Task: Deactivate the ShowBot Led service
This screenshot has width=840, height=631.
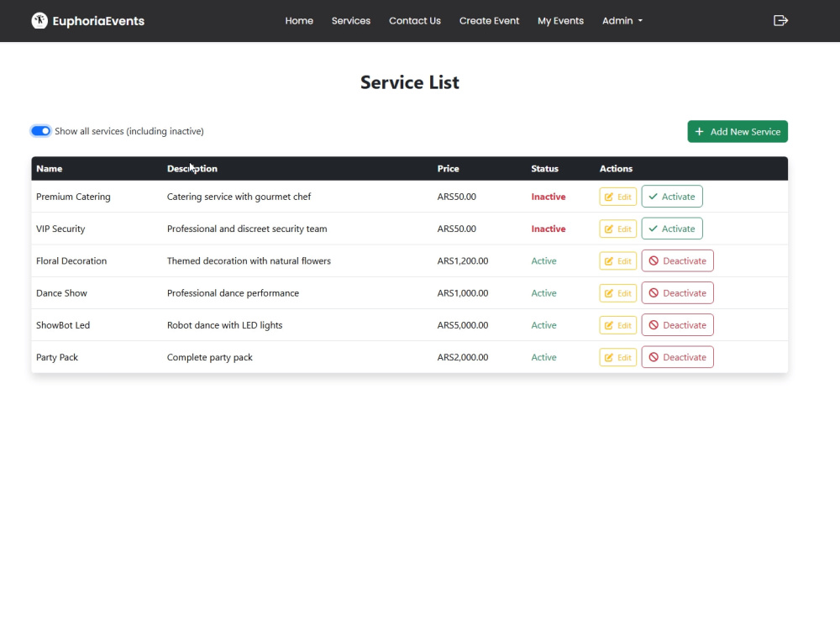Action: 677,325
